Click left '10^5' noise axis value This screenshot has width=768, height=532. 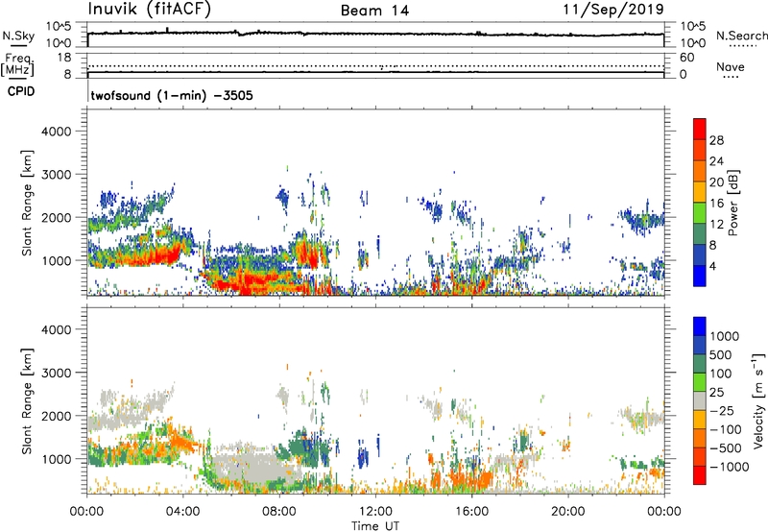click(58, 27)
